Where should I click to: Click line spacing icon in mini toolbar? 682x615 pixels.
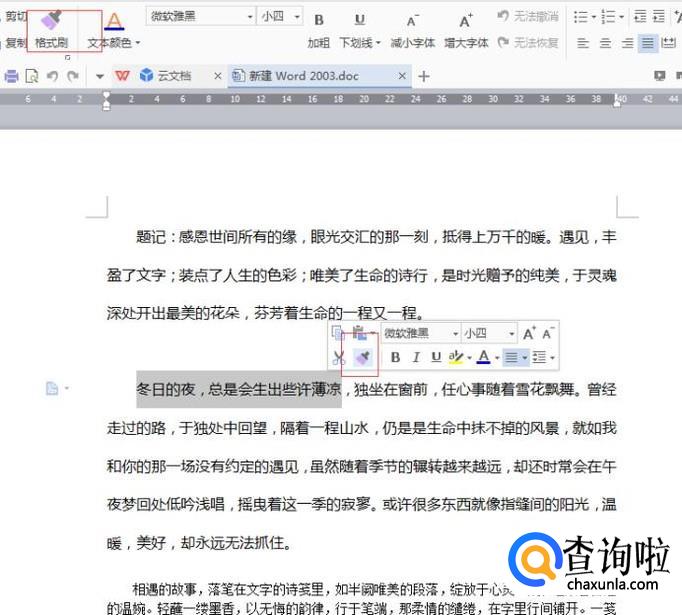click(539, 358)
